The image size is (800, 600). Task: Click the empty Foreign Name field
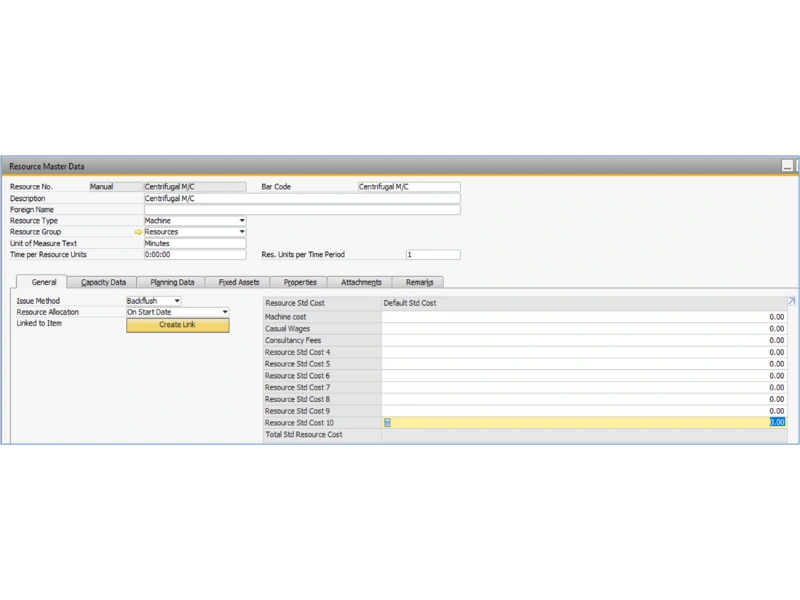tap(300, 208)
